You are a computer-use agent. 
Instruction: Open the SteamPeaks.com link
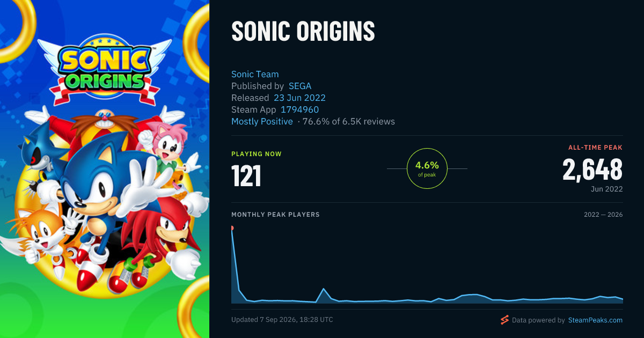tap(595, 320)
